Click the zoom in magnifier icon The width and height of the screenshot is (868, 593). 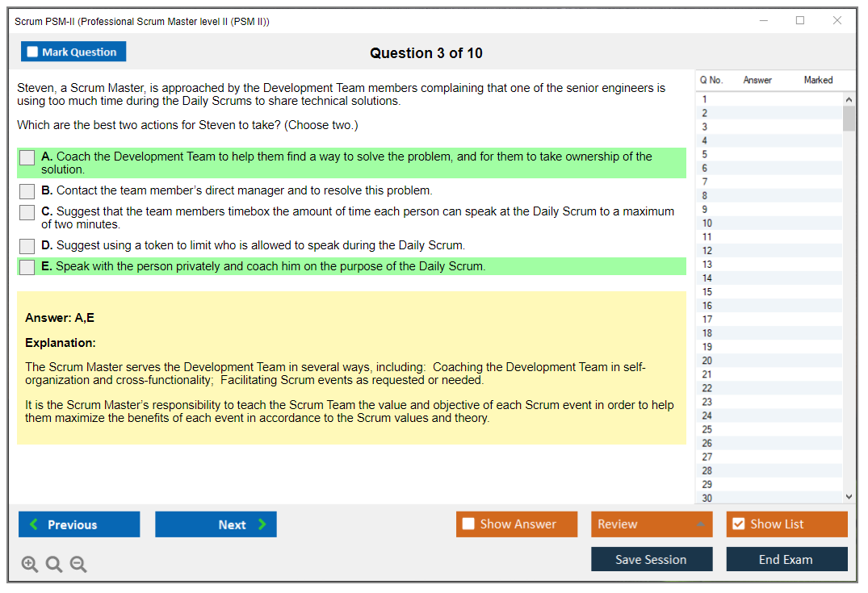point(30,565)
